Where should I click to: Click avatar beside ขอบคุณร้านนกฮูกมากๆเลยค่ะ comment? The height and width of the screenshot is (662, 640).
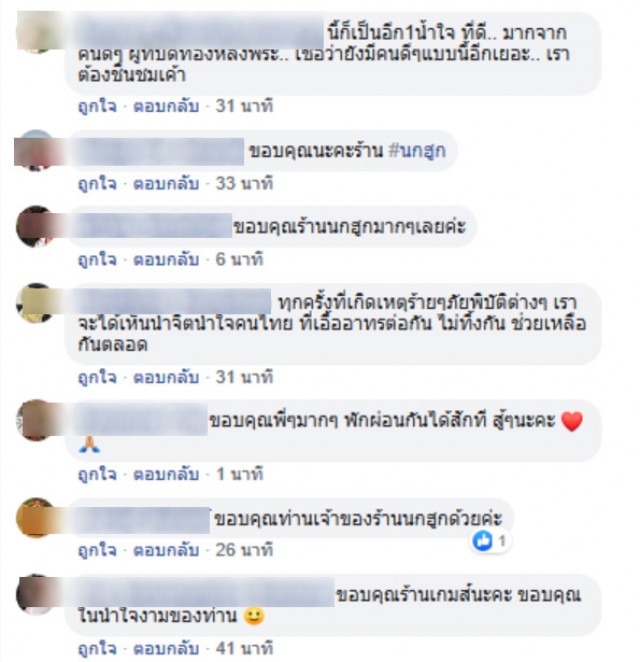pos(36,226)
